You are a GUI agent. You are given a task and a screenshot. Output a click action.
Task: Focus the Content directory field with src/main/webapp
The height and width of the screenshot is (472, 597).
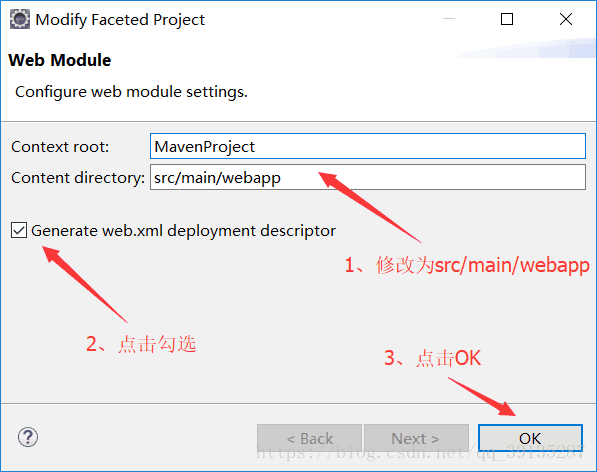pos(368,177)
